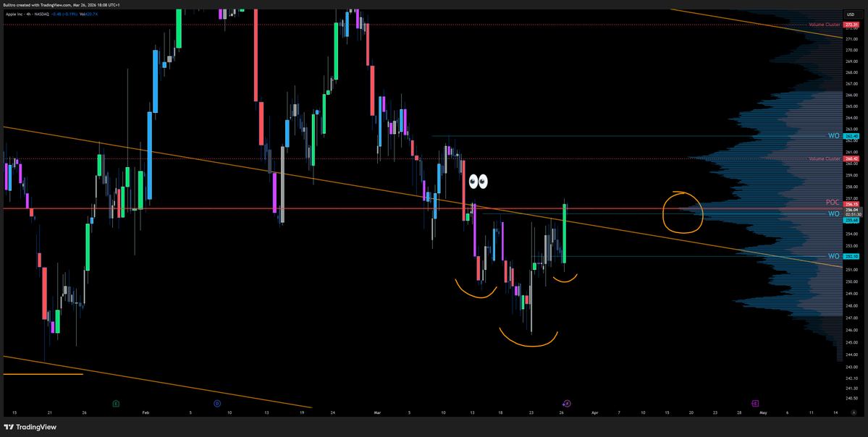Click the WO label next to 252.10

[834, 256]
